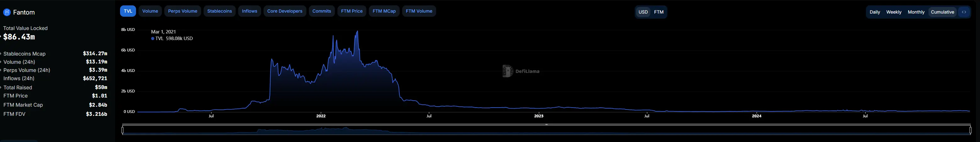Enable the Commits chart metric
The height and width of the screenshot is (142, 980).
pos(321,11)
